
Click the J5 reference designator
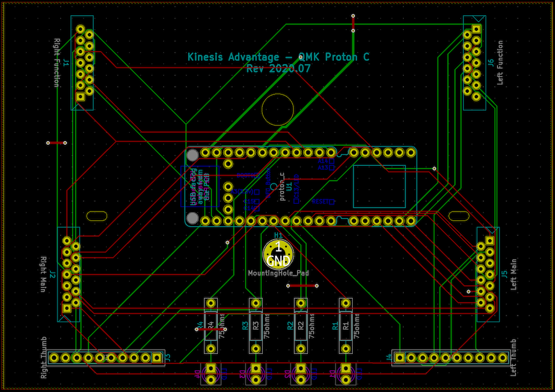[505, 273]
